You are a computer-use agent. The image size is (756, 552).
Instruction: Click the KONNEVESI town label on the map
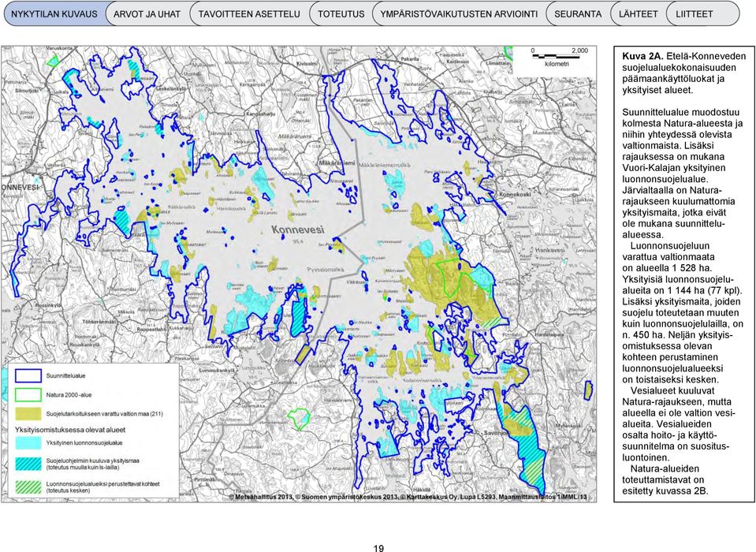pos(19,187)
